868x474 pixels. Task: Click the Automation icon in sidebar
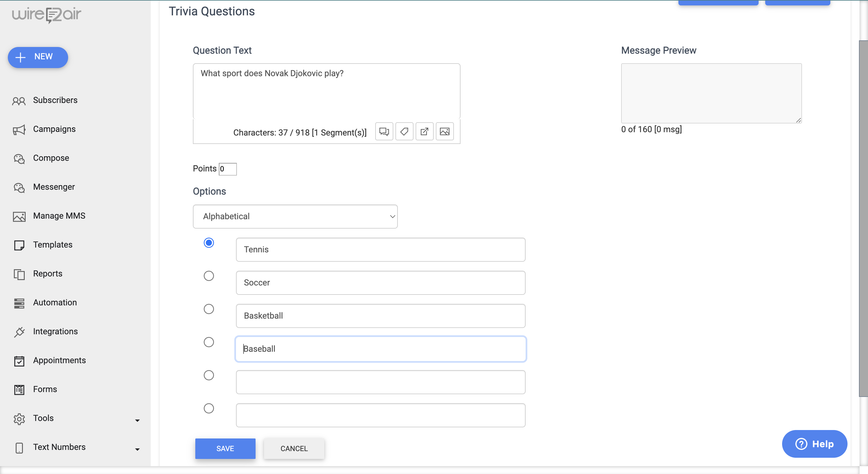click(19, 303)
